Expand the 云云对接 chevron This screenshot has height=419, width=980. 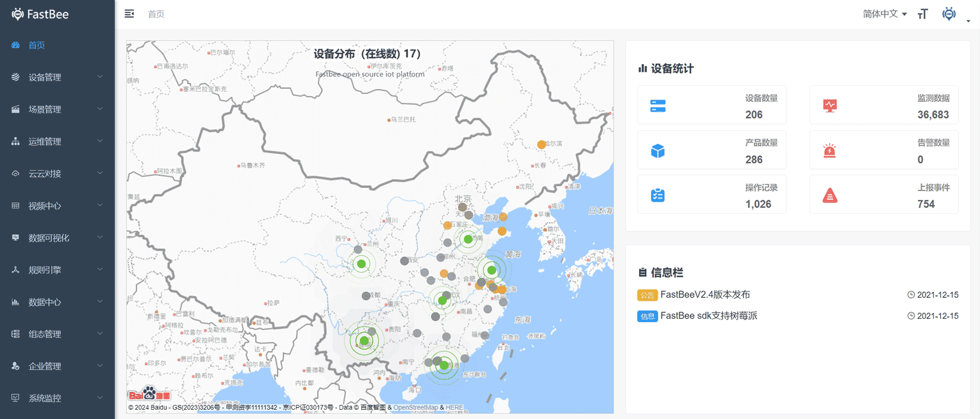coord(100,173)
